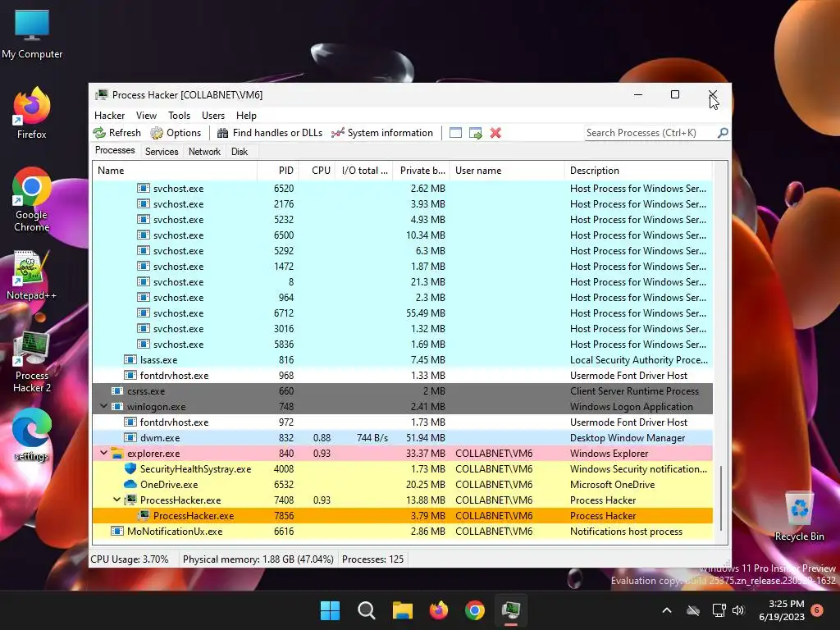The image size is (840, 630).
Task: Launch Firefox from the taskbar
Action: 439,610
